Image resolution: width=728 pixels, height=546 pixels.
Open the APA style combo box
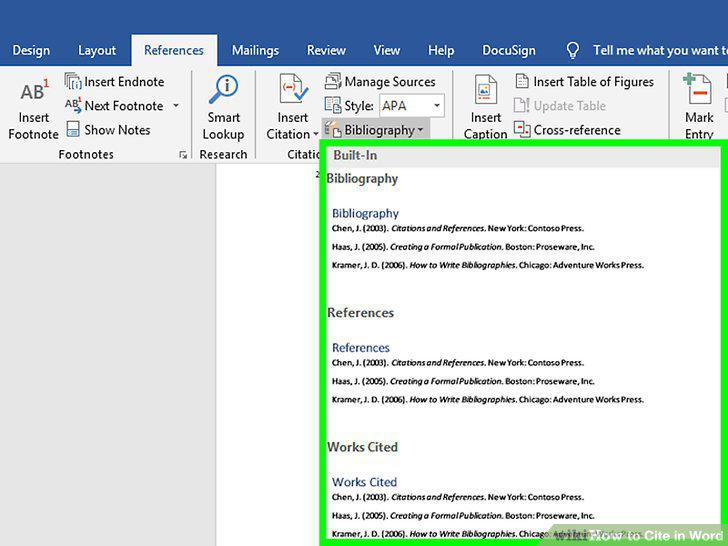pos(412,105)
